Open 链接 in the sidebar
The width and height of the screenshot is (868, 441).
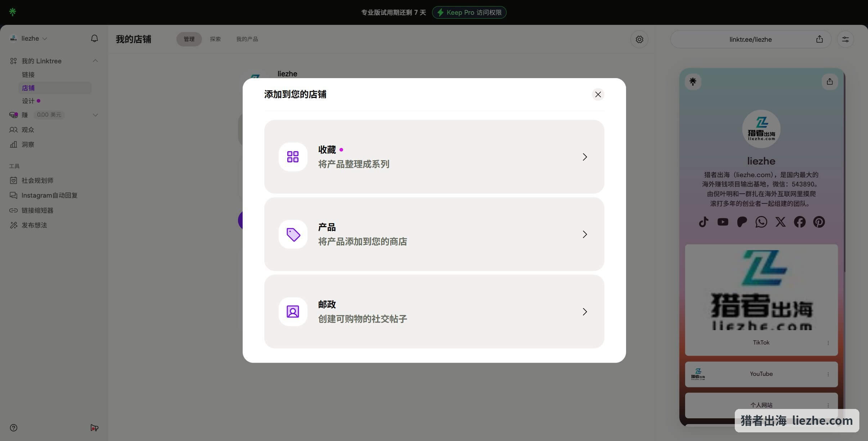[x=28, y=75]
